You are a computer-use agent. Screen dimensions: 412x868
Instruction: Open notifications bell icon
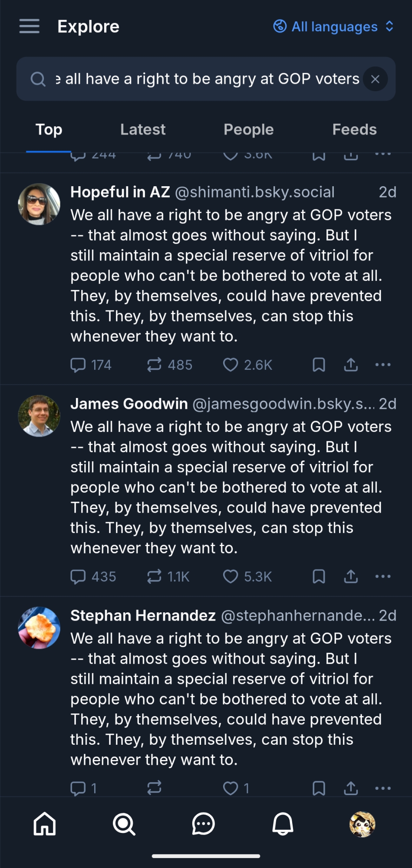283,824
